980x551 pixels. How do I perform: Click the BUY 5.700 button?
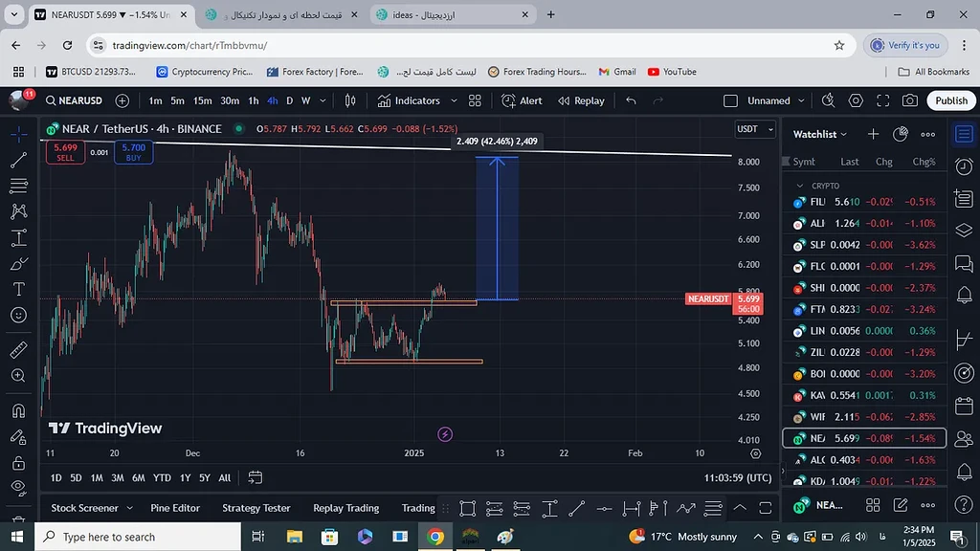134,152
